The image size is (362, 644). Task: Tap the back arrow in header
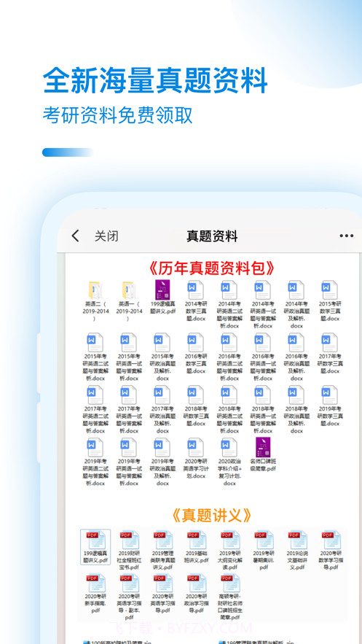click(75, 236)
